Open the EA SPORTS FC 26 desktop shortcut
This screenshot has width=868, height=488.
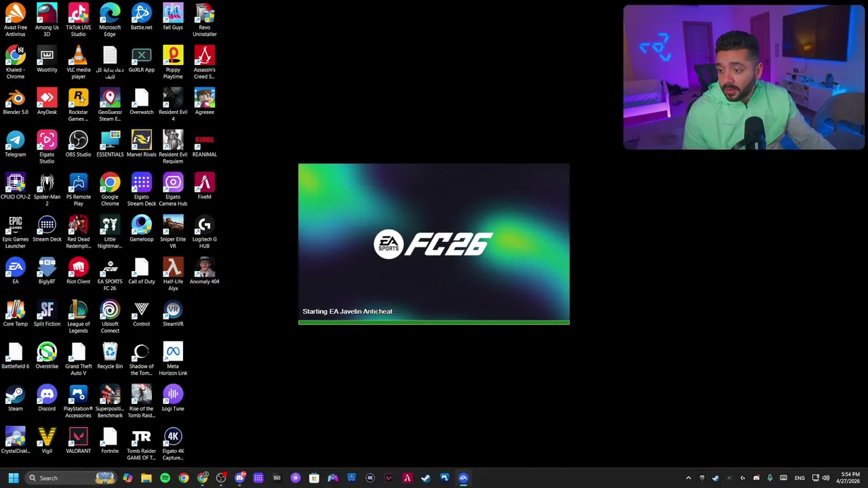click(x=110, y=274)
